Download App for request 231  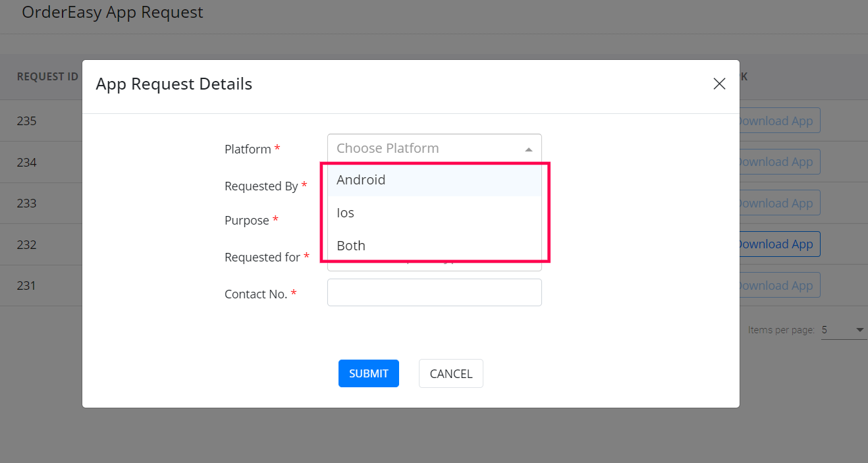[x=778, y=285]
